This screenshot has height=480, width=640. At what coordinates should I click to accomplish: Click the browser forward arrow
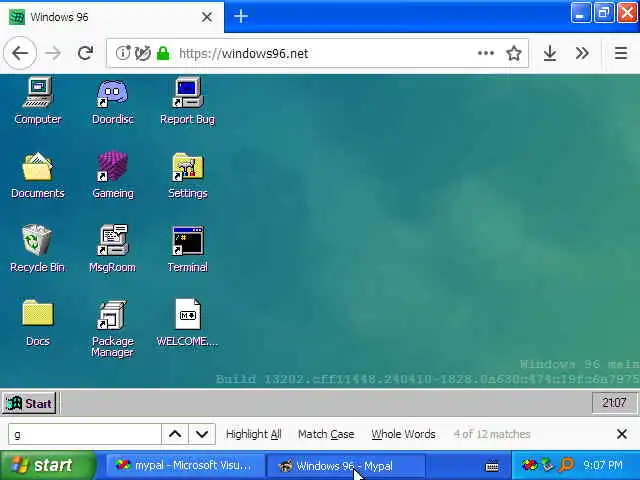[53, 53]
